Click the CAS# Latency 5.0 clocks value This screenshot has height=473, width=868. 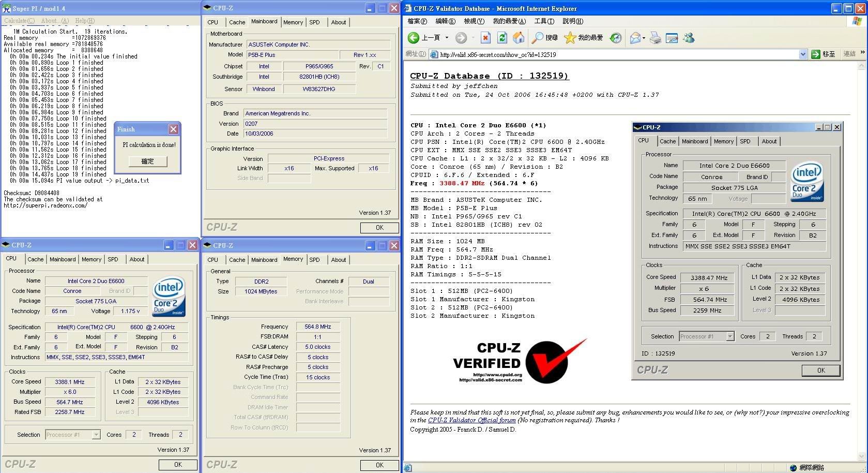318,347
